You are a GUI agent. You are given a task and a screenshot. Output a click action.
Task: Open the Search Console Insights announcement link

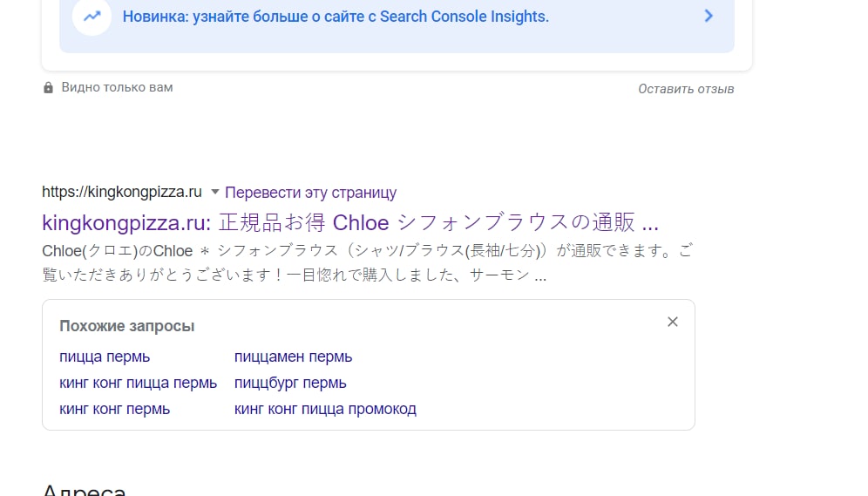[x=336, y=17]
